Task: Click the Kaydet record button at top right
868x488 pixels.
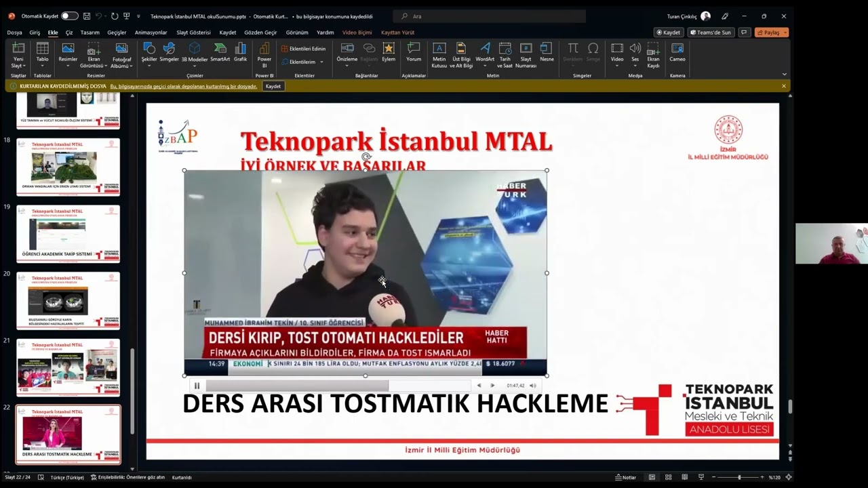Action: click(669, 33)
